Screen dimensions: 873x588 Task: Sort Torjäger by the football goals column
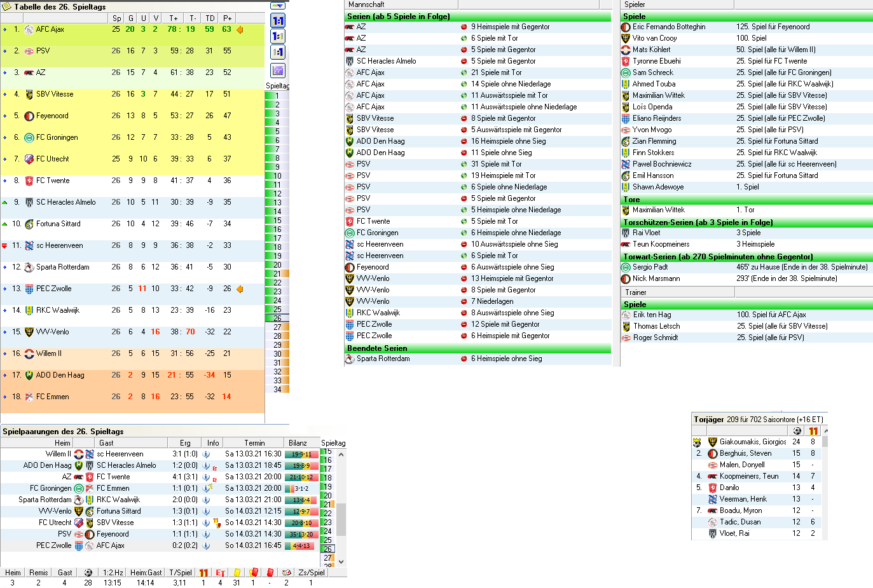coord(797,431)
